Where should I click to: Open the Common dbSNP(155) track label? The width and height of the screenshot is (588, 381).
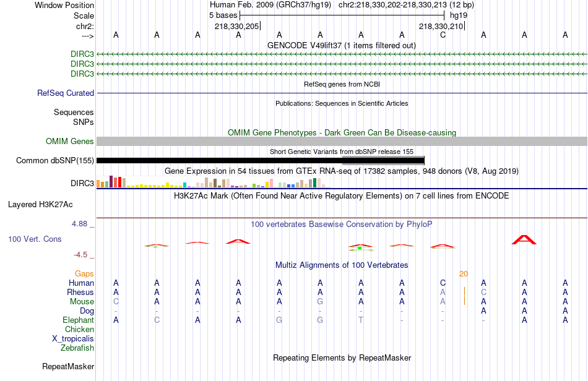[54, 160]
